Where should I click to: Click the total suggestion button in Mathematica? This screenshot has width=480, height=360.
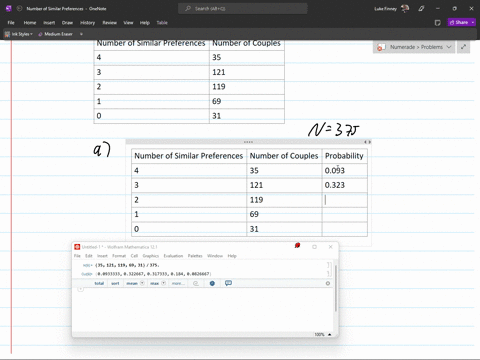coord(99,283)
